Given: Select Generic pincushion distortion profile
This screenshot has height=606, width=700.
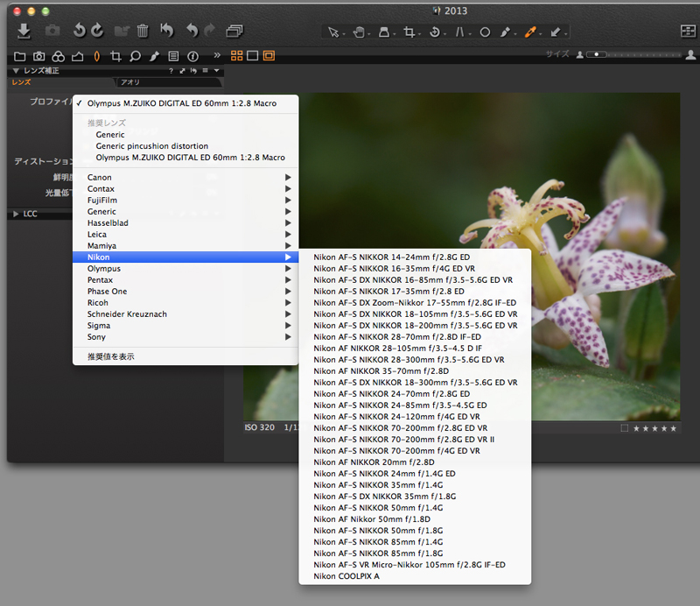Looking at the screenshot, I should click(x=151, y=146).
